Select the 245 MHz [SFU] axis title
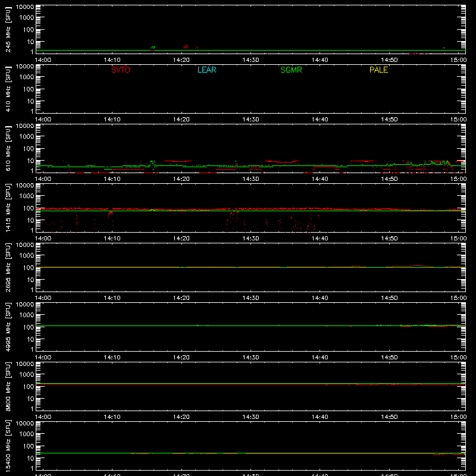Screen dimensions: 476x476 (8, 29)
